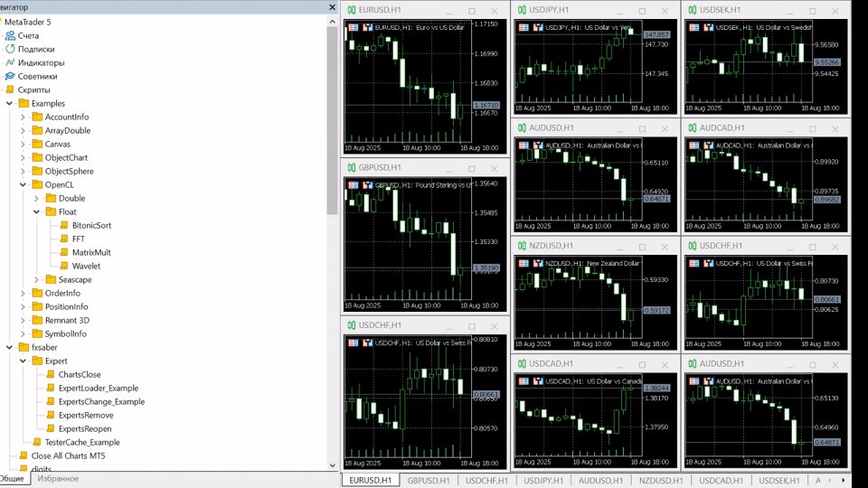The height and width of the screenshot is (488, 868).
Task: Expand the ArrayDouble folder
Action: (x=23, y=130)
